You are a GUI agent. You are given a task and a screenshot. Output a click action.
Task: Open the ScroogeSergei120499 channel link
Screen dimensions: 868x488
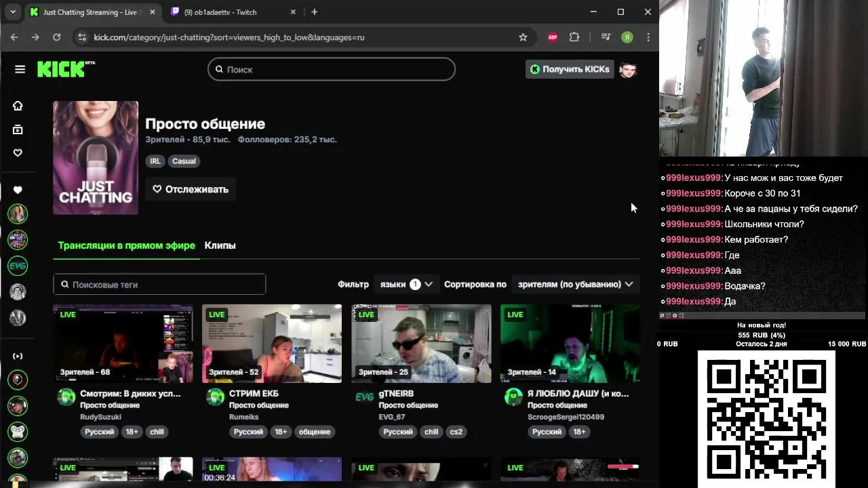(566, 417)
